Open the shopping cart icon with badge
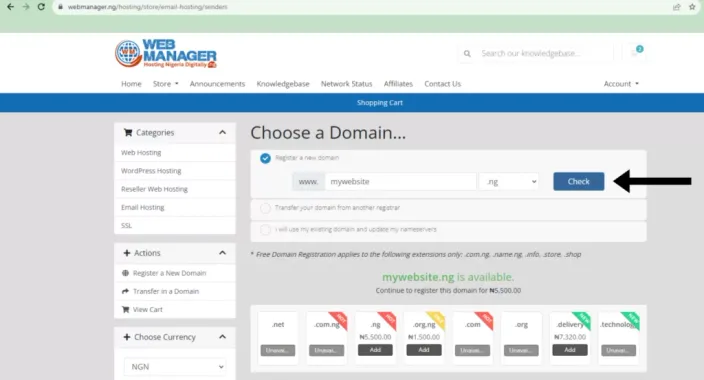Image resolution: width=704 pixels, height=380 pixels. [635, 53]
